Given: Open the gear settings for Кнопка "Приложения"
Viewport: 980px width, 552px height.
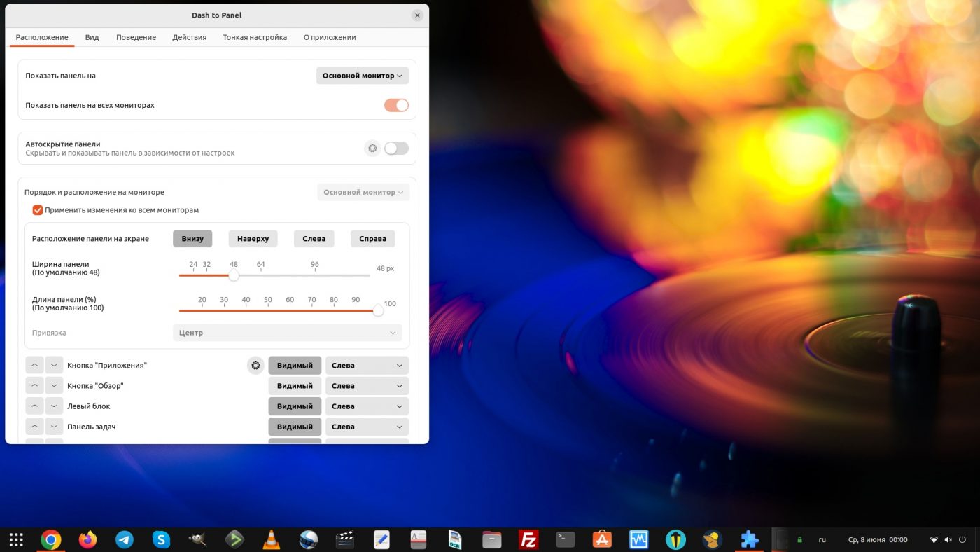Looking at the screenshot, I should (255, 366).
